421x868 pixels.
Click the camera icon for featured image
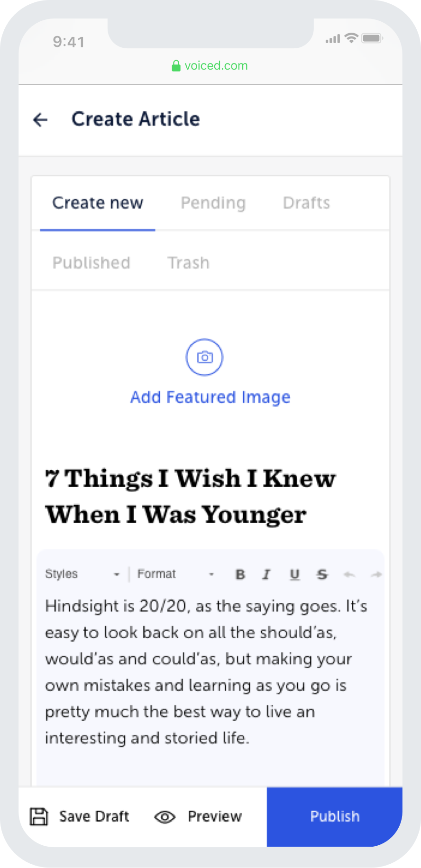pyautogui.click(x=204, y=357)
